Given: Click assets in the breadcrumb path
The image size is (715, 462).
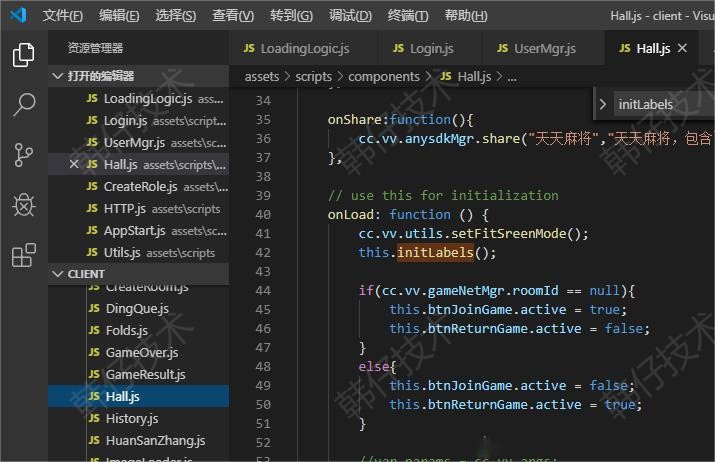Looking at the screenshot, I should click(x=262, y=77).
